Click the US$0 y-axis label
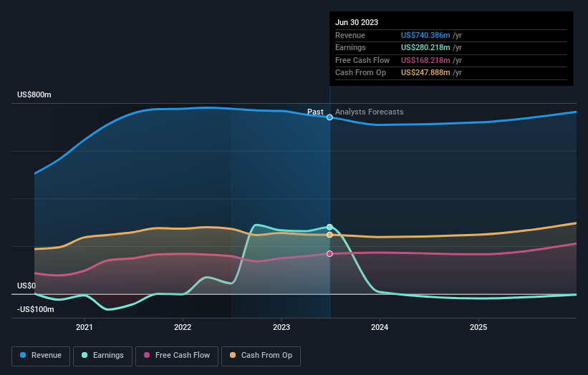Image resolution: width=588 pixels, height=375 pixels. click(26, 286)
